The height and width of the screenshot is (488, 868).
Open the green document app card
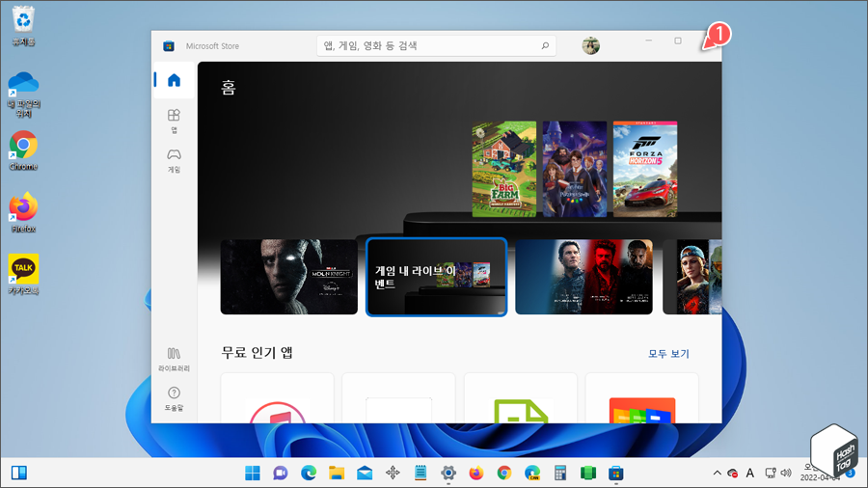tap(521, 398)
